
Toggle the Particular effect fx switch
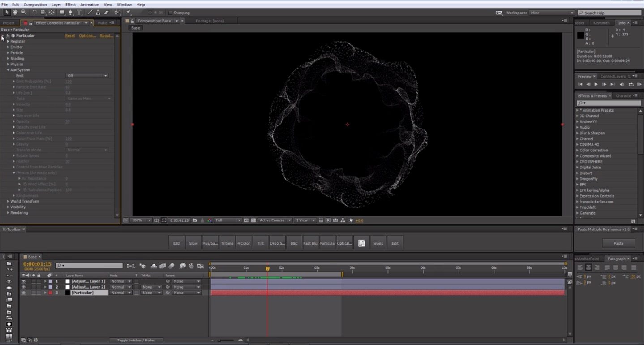[x=8, y=35]
